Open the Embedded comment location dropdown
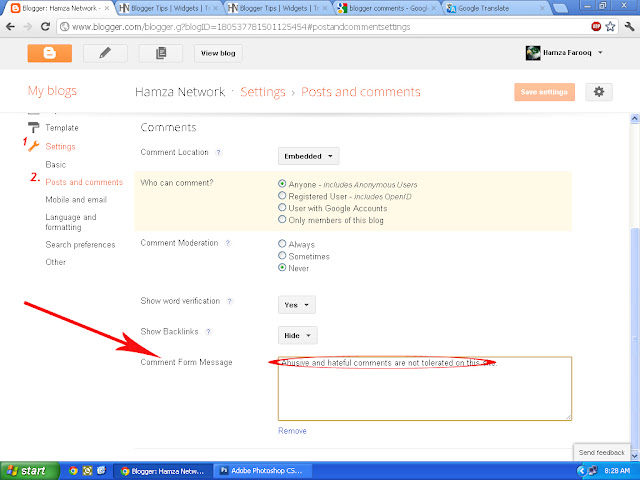This screenshot has height=480, width=640. point(309,156)
